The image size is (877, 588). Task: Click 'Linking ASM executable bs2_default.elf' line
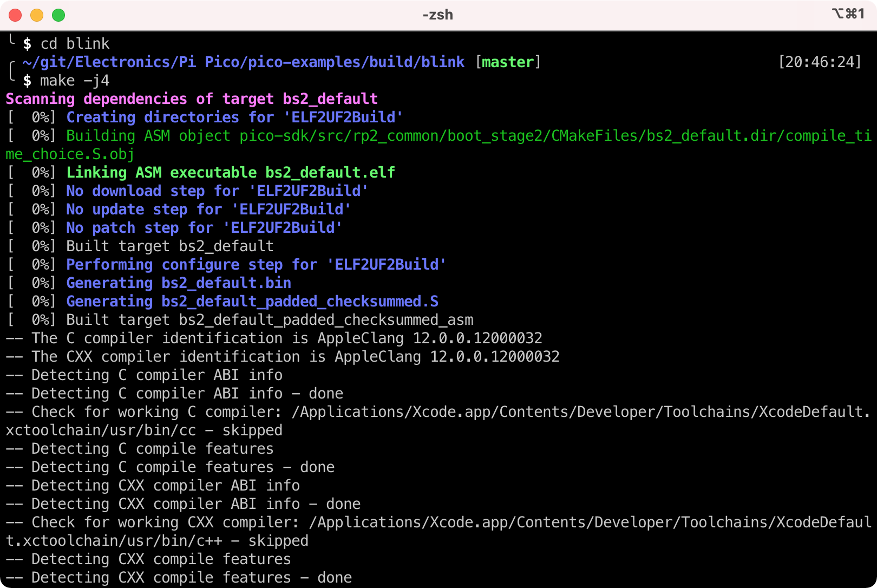(x=230, y=173)
